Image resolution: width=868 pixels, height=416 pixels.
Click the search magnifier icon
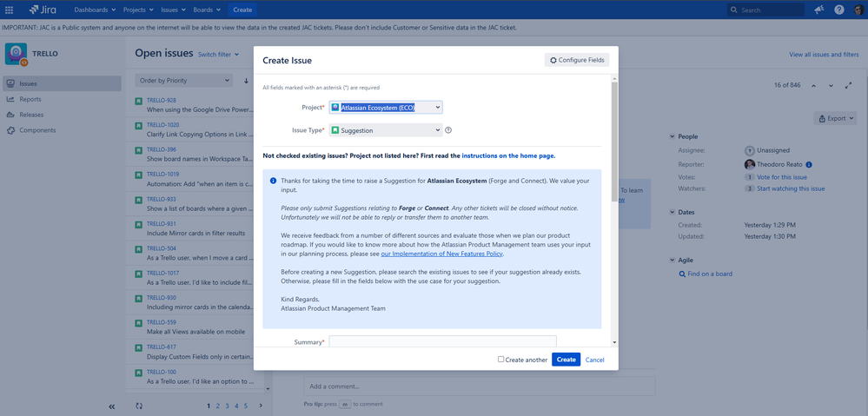click(x=734, y=10)
